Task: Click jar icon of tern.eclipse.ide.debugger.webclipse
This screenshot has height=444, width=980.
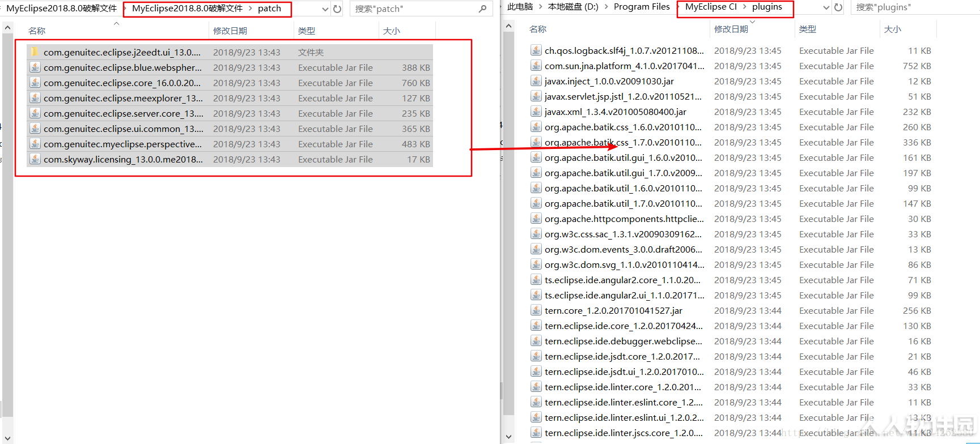Action: [536, 341]
